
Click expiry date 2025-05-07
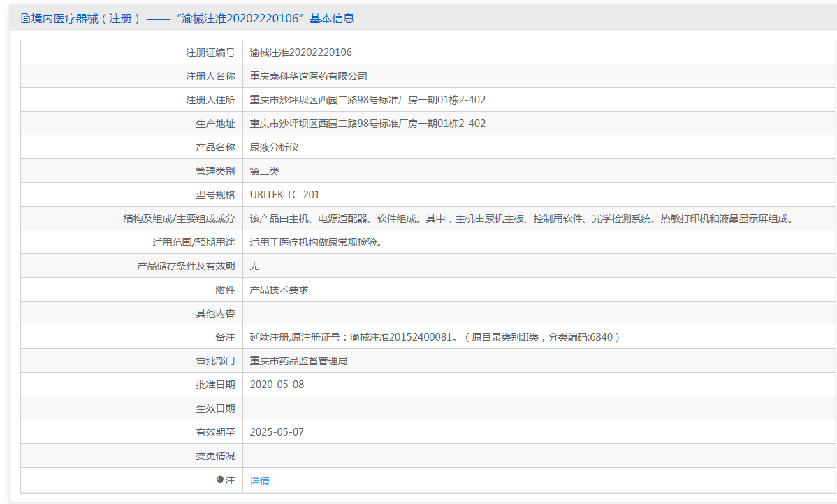click(x=277, y=432)
